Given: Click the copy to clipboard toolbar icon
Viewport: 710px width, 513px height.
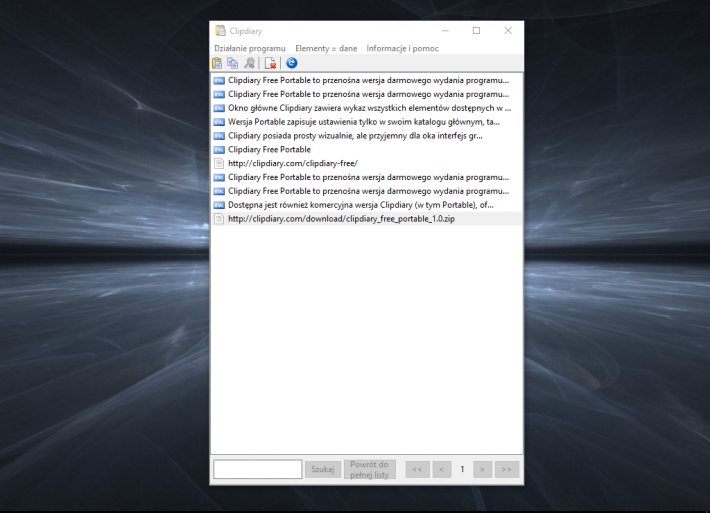Looking at the screenshot, I should pyautogui.click(x=233, y=63).
